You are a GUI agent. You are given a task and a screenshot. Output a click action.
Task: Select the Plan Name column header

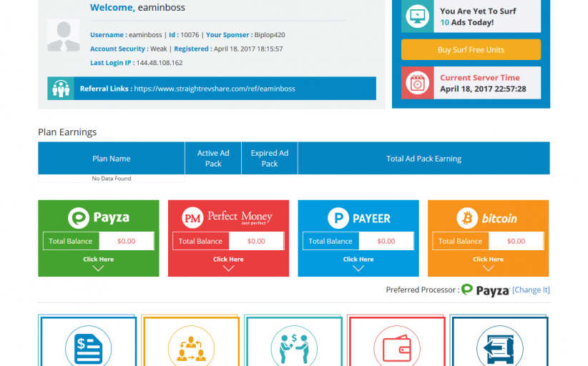point(111,159)
